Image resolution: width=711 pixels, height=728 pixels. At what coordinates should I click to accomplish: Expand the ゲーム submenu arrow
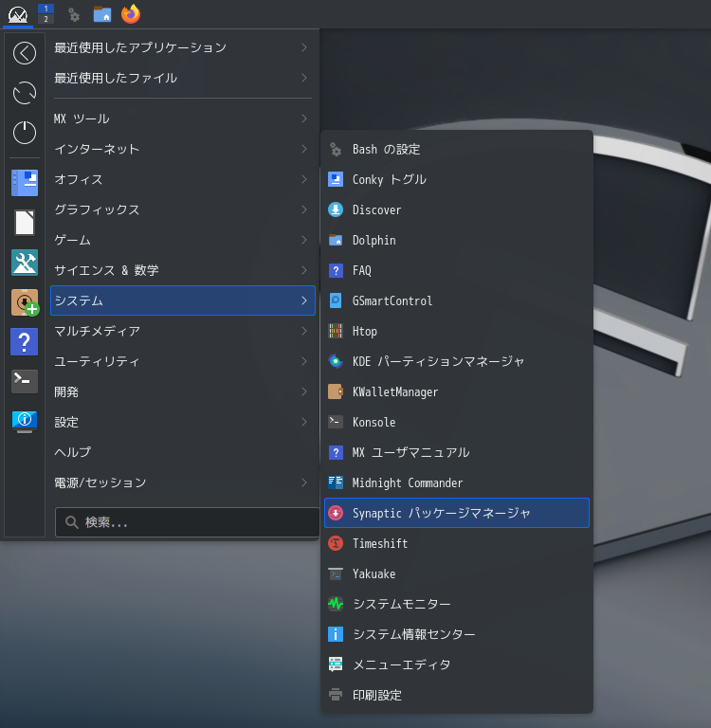tap(304, 240)
